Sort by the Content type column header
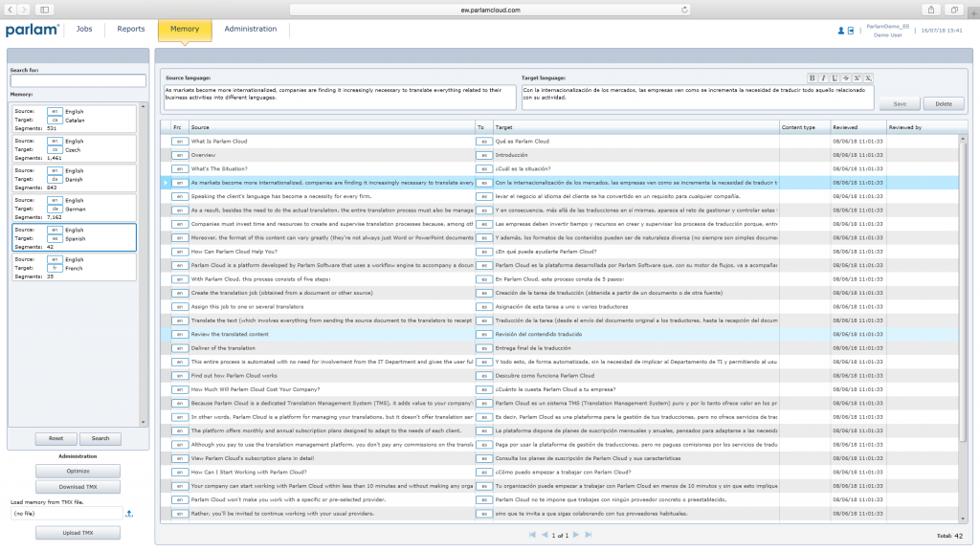 click(x=805, y=127)
